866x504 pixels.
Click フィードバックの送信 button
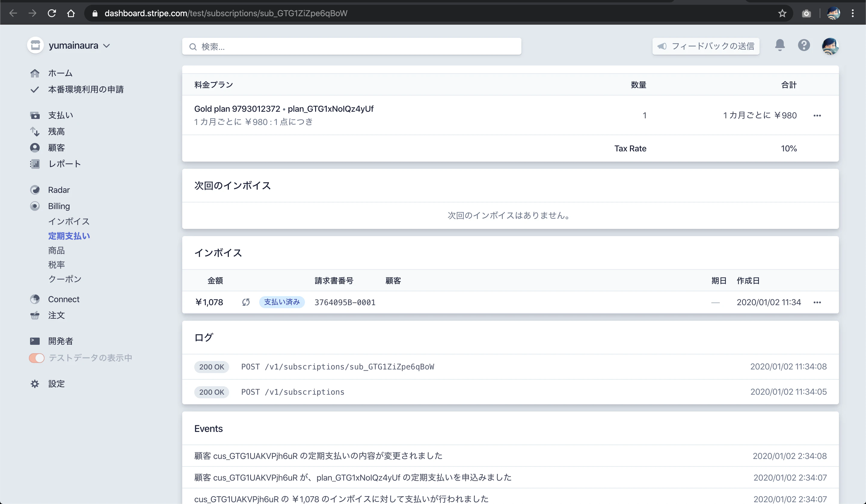[706, 46]
